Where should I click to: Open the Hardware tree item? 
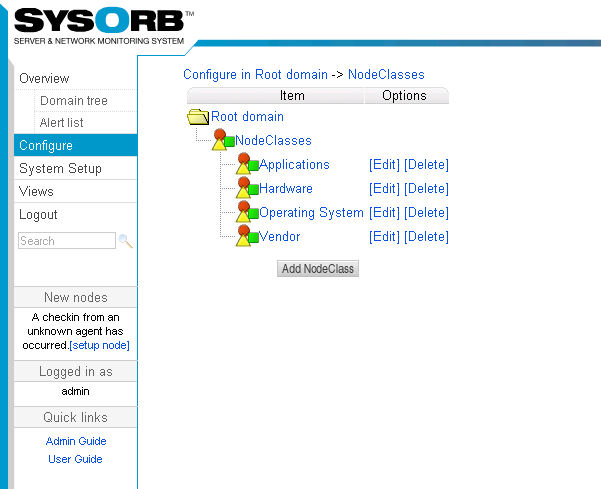[286, 189]
